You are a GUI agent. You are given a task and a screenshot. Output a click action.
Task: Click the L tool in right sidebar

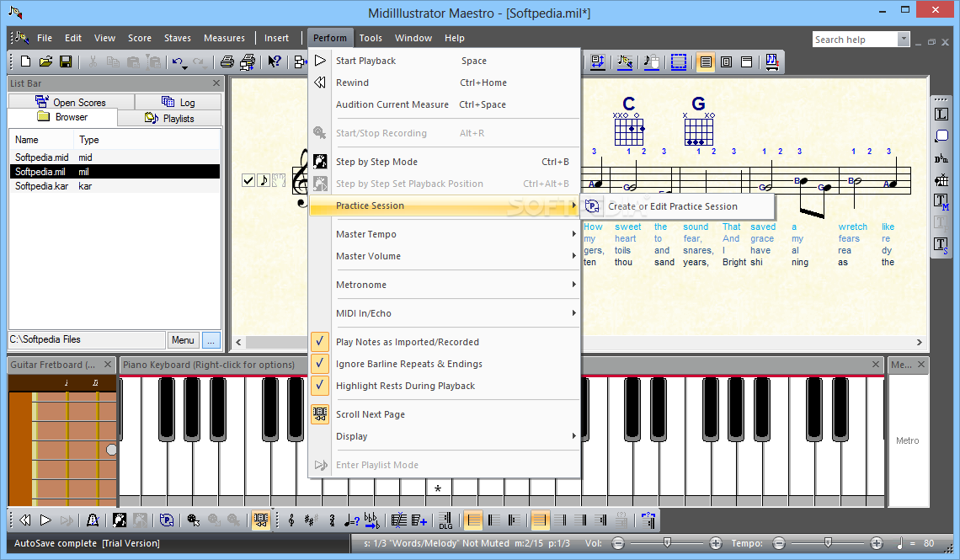941,114
